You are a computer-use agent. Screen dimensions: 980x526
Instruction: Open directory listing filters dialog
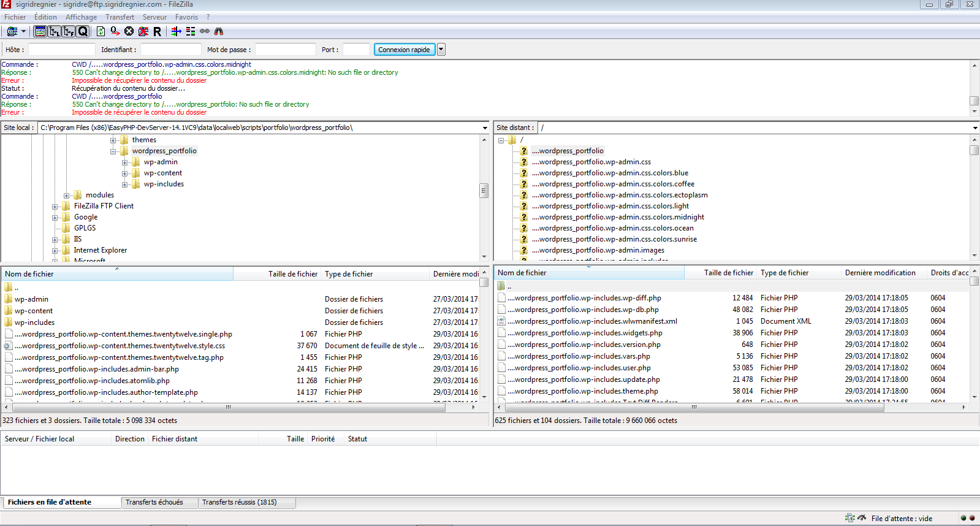pyautogui.click(x=176, y=31)
